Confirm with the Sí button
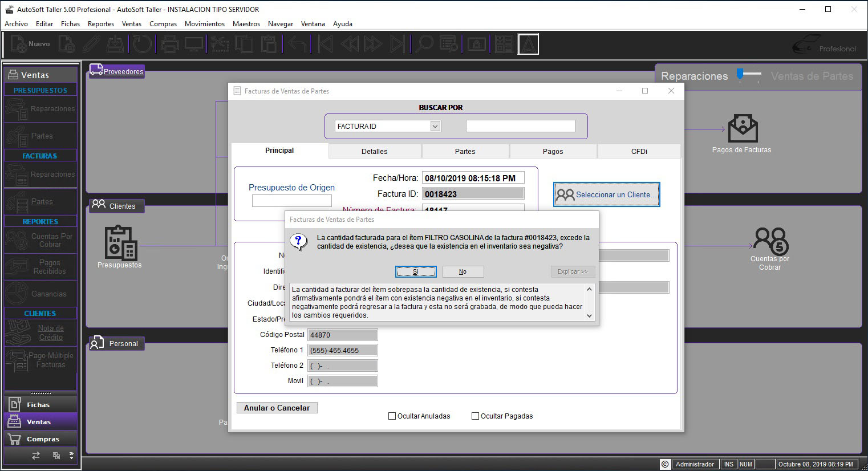This screenshot has height=471, width=868. 416,271
